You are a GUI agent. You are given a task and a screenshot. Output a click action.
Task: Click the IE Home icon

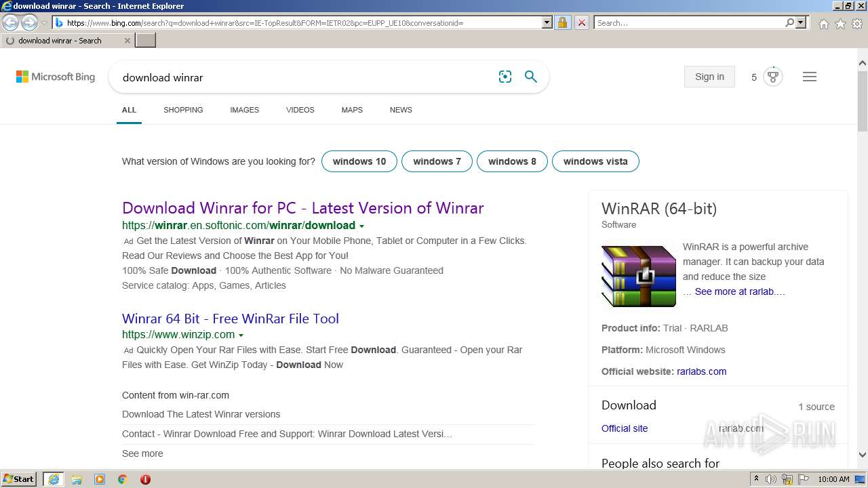[823, 24]
